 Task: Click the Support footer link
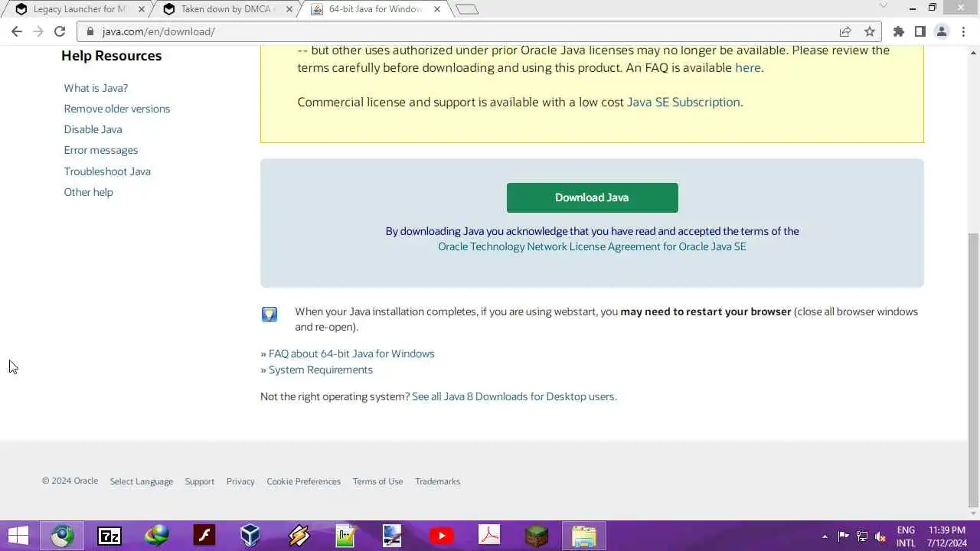(199, 481)
